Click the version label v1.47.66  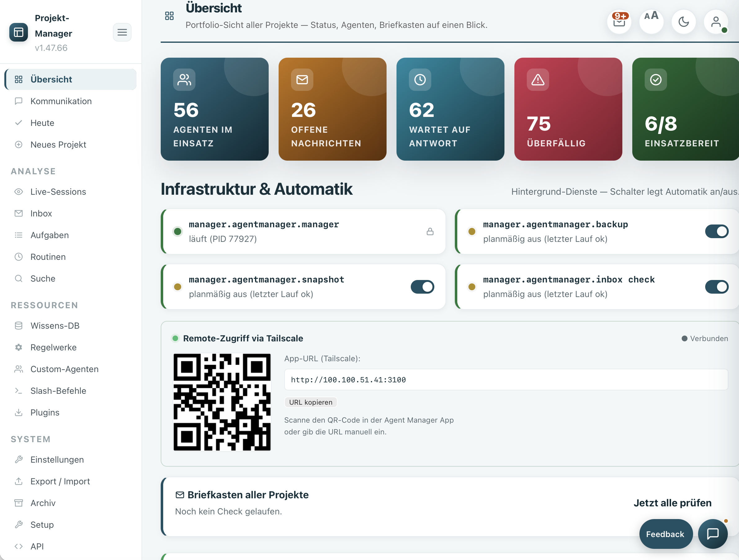pos(51,48)
